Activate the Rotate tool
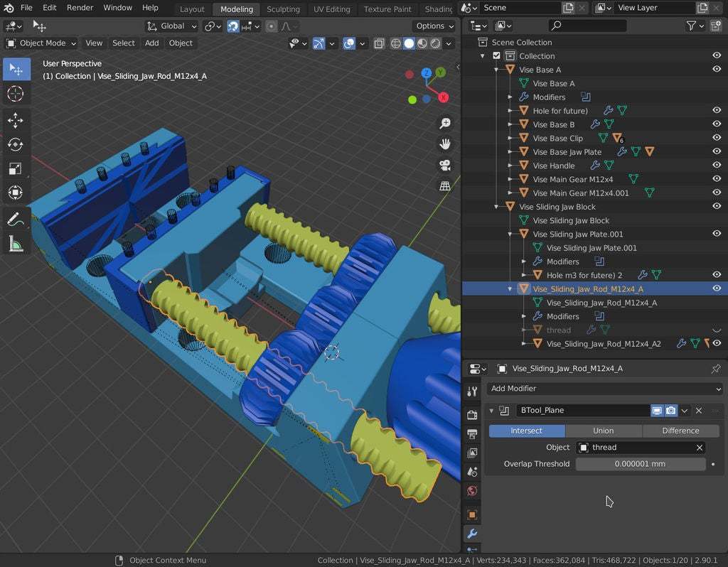Screen dimensions: 728x567 pos(16,145)
